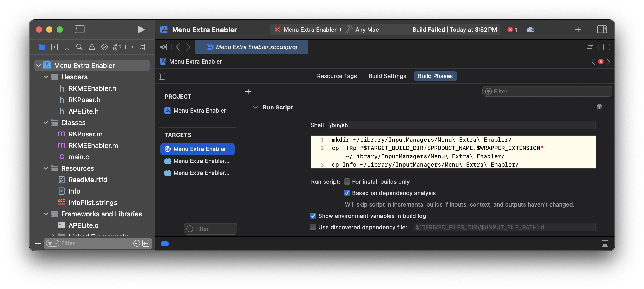The height and width of the screenshot is (289, 644).
Task: Uncheck Based on dependency analysis
Action: coord(347,193)
